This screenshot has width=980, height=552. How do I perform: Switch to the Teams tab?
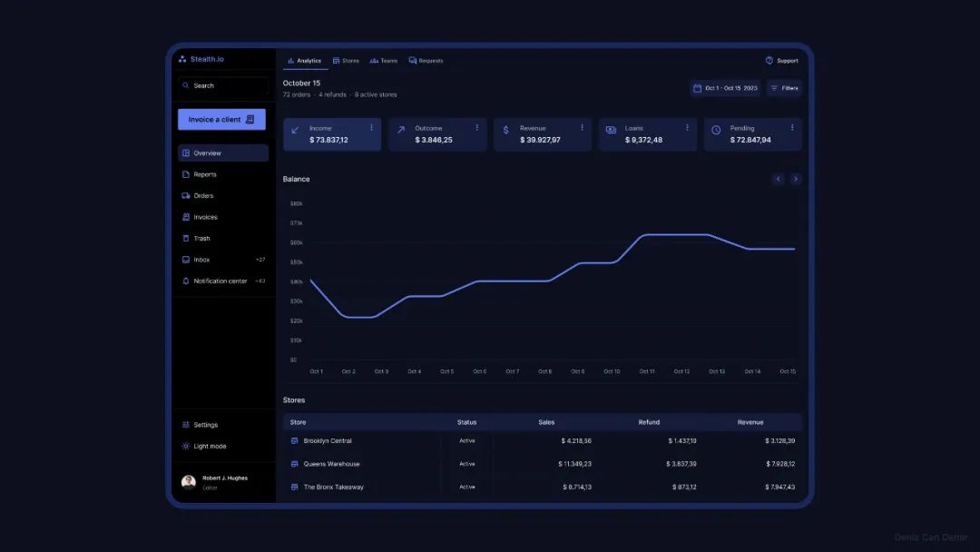point(384,61)
